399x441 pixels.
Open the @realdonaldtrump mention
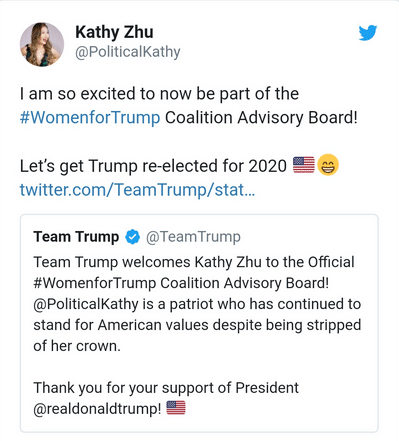point(97,409)
